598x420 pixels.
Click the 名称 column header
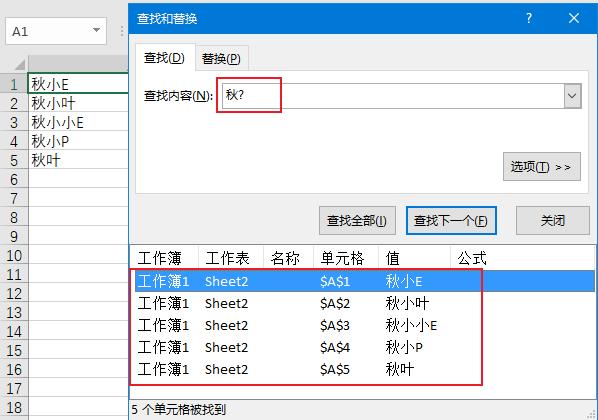pos(288,258)
